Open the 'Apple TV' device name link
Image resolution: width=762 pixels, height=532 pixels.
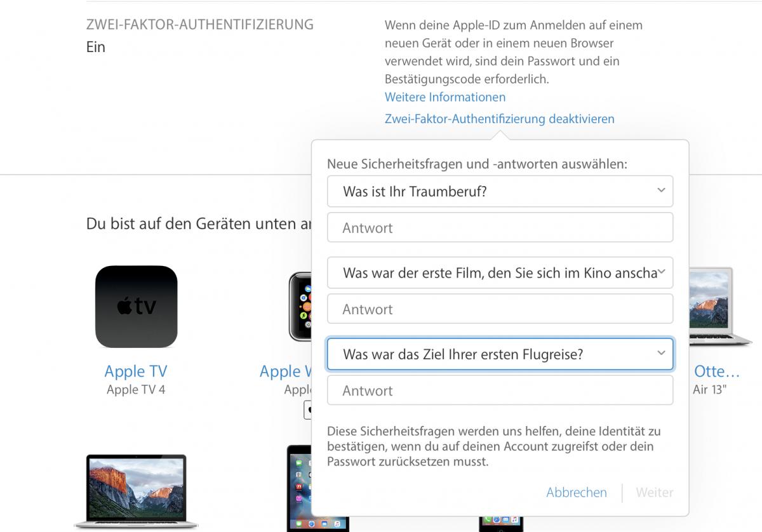(x=136, y=371)
